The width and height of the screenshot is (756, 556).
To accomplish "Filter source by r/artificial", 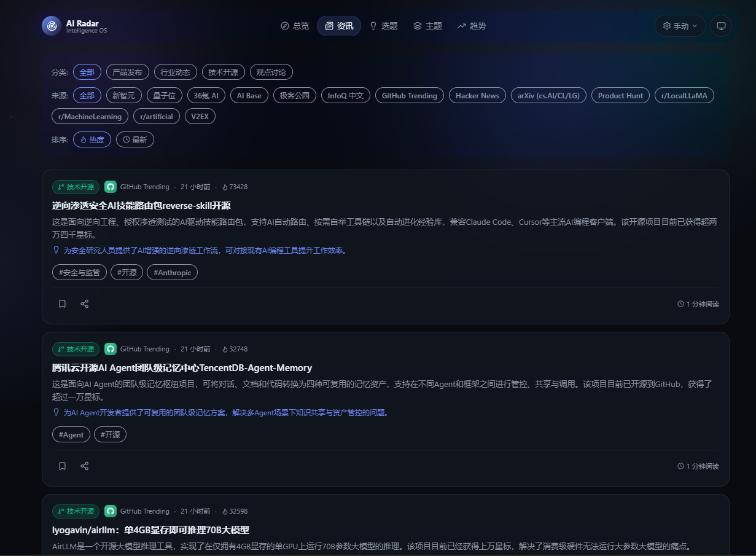I will (x=157, y=116).
